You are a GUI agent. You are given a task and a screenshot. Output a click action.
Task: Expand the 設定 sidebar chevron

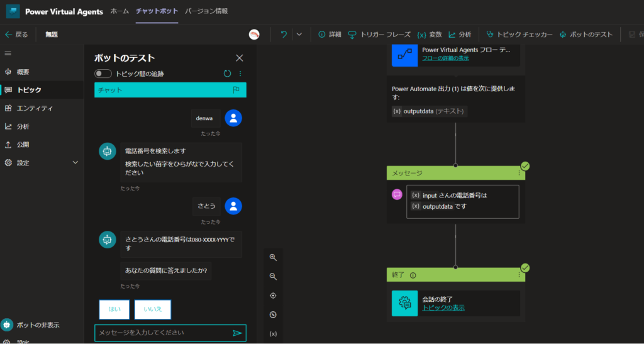[75, 163]
